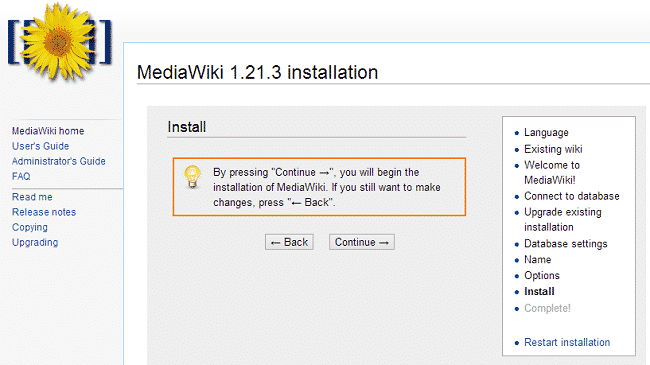This screenshot has width=650, height=365.
Task: Open the User's Guide link
Action: click(x=41, y=146)
